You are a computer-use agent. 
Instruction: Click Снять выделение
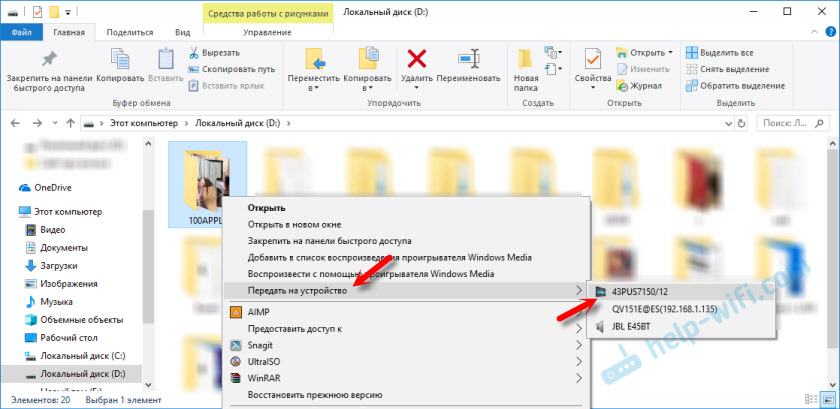728,69
